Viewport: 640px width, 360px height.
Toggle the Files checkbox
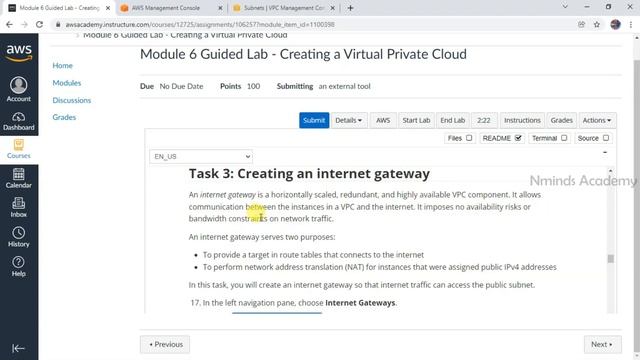click(469, 138)
